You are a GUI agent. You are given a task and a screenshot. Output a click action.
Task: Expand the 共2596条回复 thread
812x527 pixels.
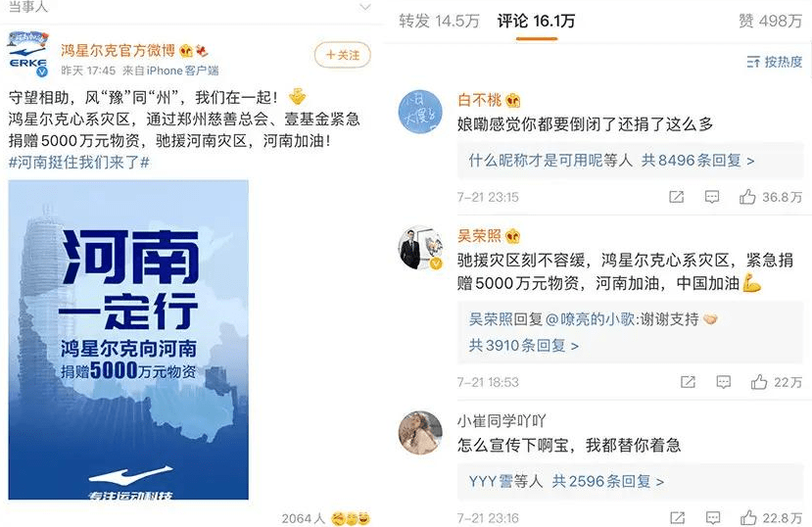(607, 481)
